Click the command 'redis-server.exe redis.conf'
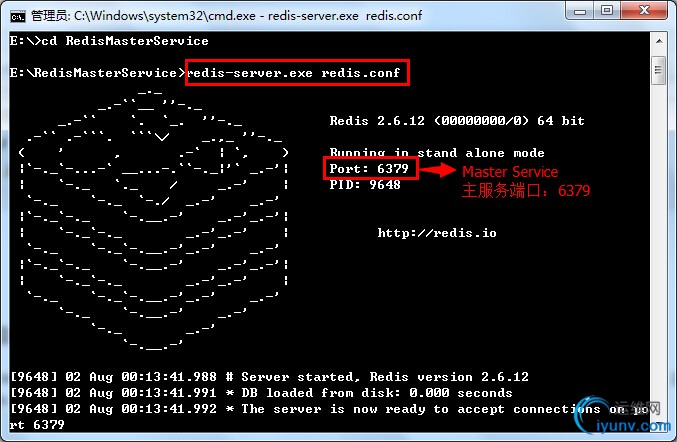Screen dimensions: 677x442 coord(294,73)
